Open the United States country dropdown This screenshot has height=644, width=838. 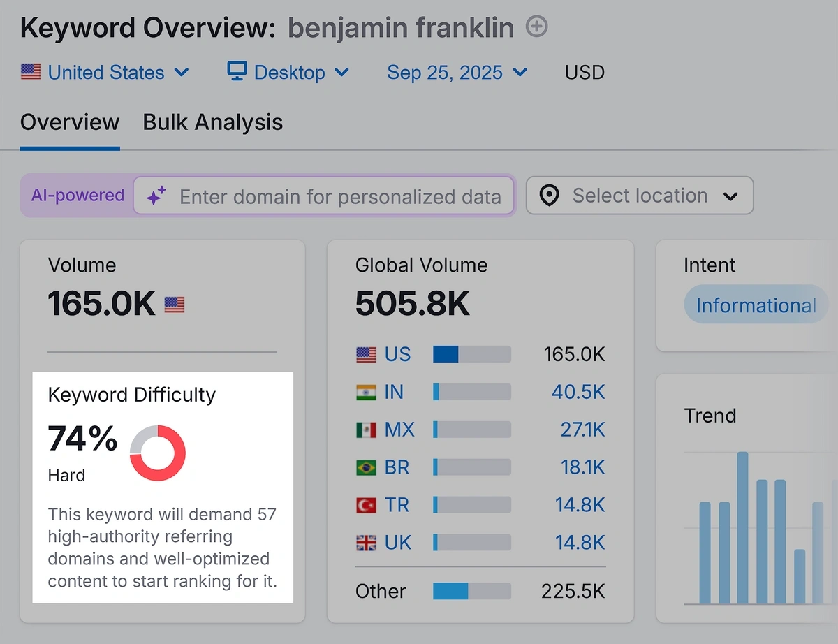pyautogui.click(x=105, y=72)
